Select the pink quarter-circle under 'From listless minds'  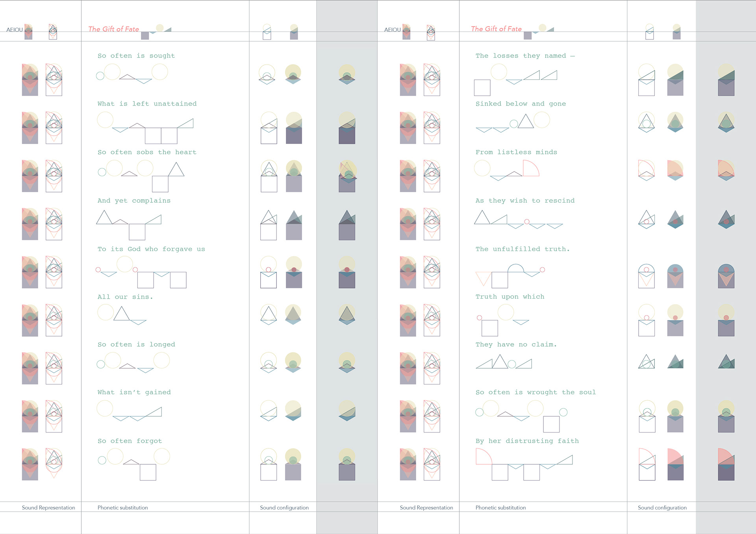coord(531,168)
